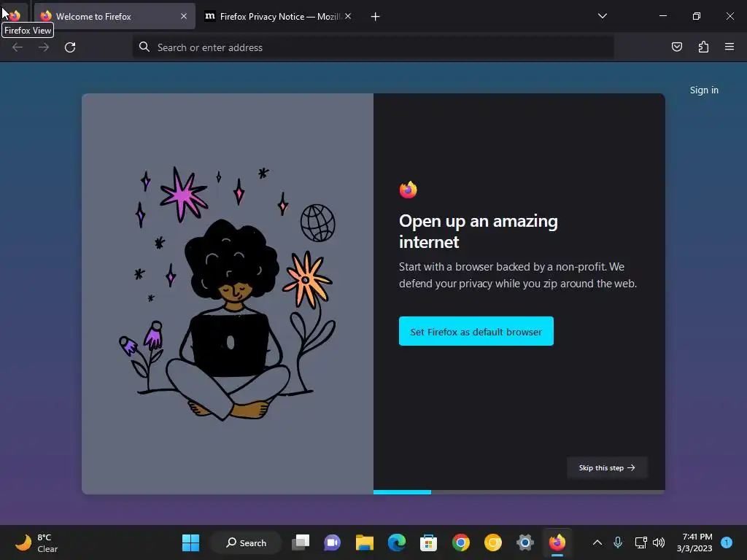This screenshot has height=560, width=747.
Task: Expand the List all tabs chevron
Action: pyautogui.click(x=602, y=16)
